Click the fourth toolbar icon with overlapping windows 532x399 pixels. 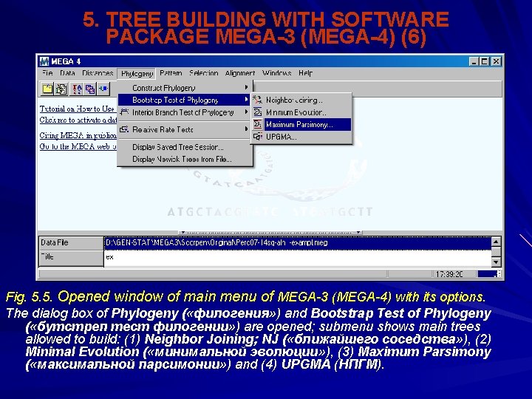tap(90, 89)
